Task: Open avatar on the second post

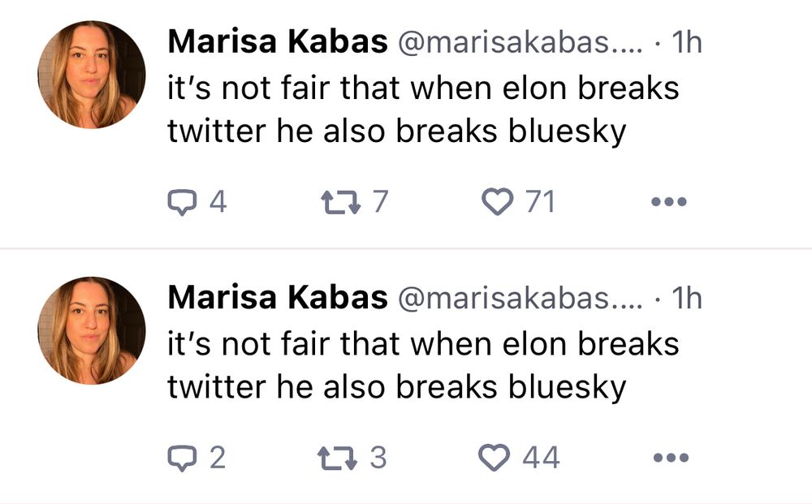Action: click(92, 330)
